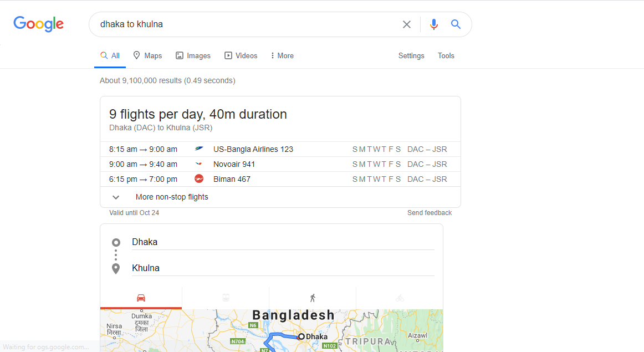644x352 pixels.
Task: Clear the search box with the X icon
Action: pos(407,24)
